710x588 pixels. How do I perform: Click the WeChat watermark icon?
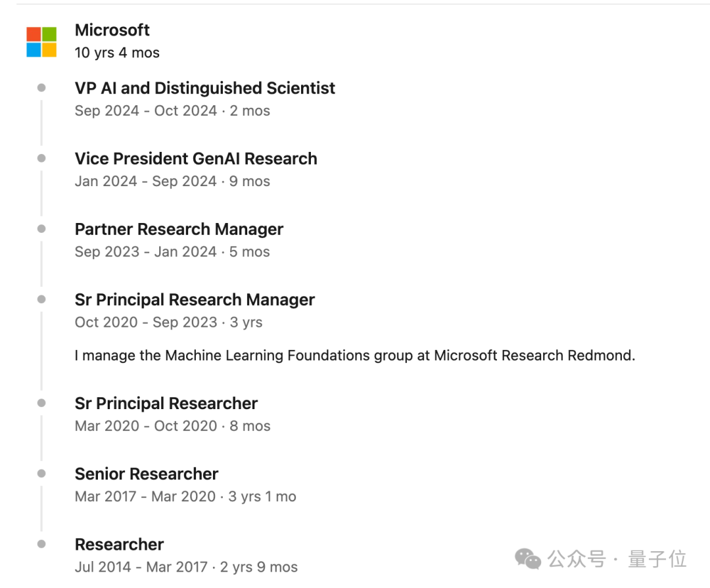pyautogui.click(x=528, y=559)
